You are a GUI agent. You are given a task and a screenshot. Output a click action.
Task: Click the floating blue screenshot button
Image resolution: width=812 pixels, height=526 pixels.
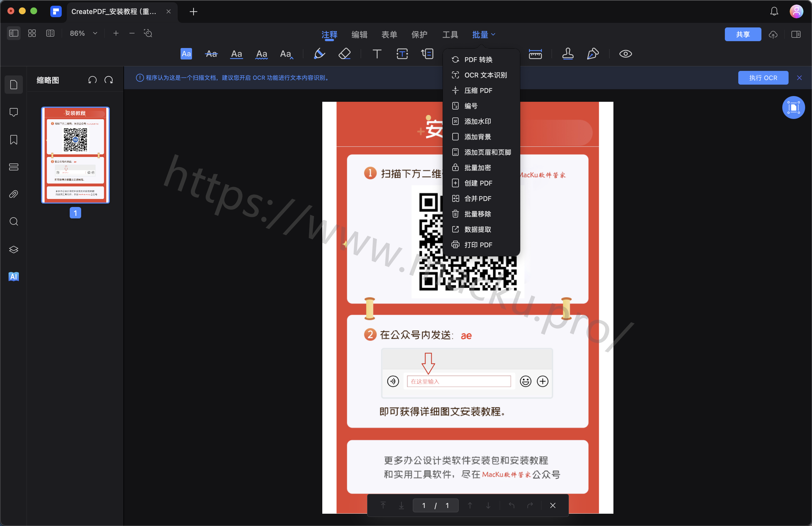(x=793, y=107)
